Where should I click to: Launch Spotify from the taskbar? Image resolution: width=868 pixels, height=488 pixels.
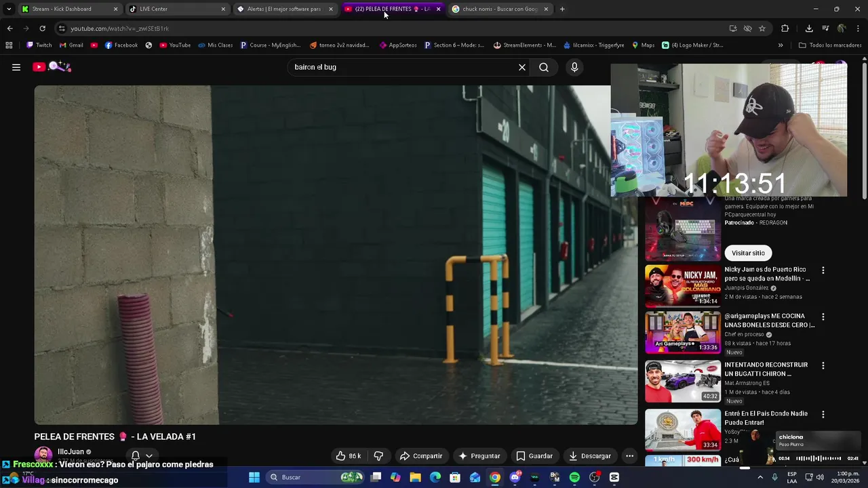pyautogui.click(x=574, y=477)
